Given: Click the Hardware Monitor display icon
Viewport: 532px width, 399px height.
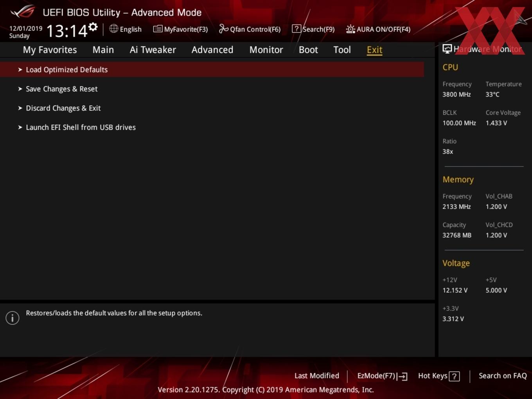Looking at the screenshot, I should pos(447,49).
